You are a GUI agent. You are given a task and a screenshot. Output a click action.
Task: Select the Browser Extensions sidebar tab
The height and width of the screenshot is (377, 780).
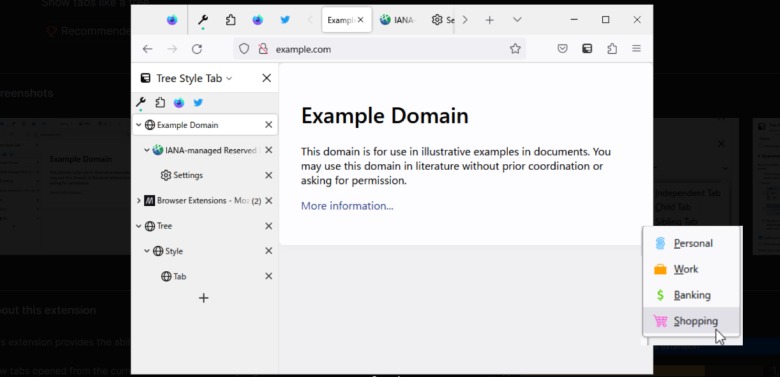pos(205,200)
